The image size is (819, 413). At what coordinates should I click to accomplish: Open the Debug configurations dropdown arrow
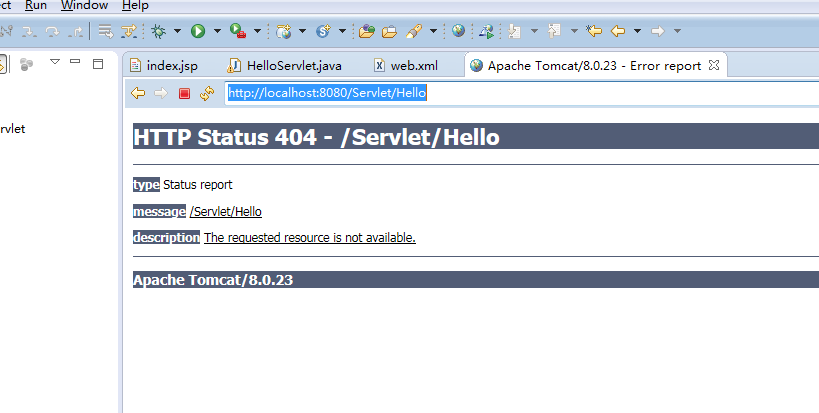click(178, 31)
